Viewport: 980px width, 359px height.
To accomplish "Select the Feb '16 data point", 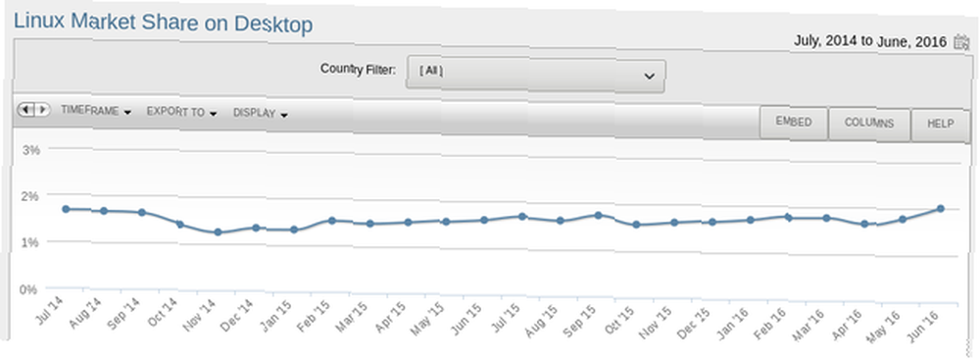I will [x=789, y=218].
